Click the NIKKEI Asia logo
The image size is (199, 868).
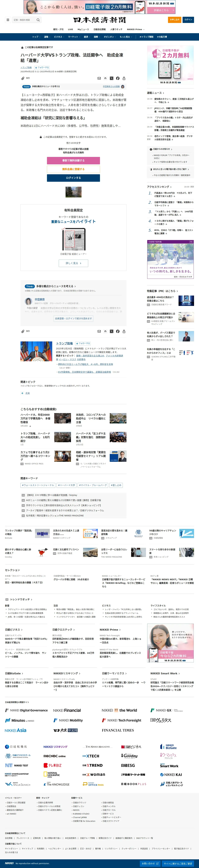15,730
